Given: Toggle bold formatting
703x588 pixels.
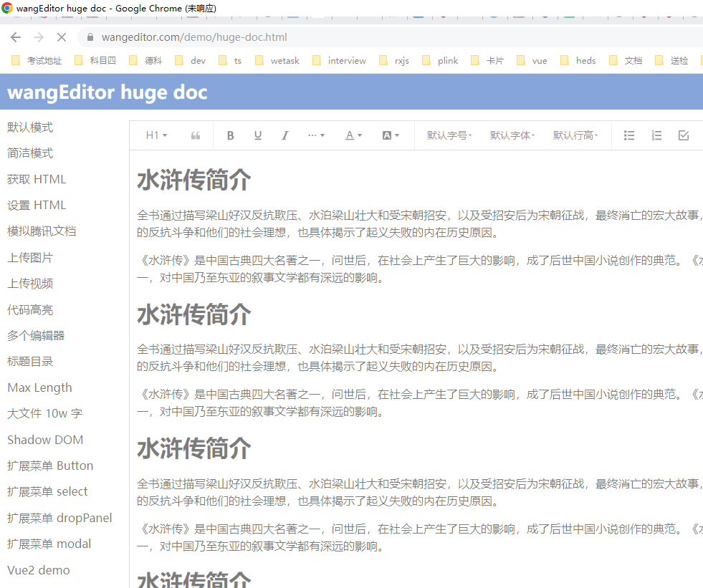Looking at the screenshot, I should (230, 135).
